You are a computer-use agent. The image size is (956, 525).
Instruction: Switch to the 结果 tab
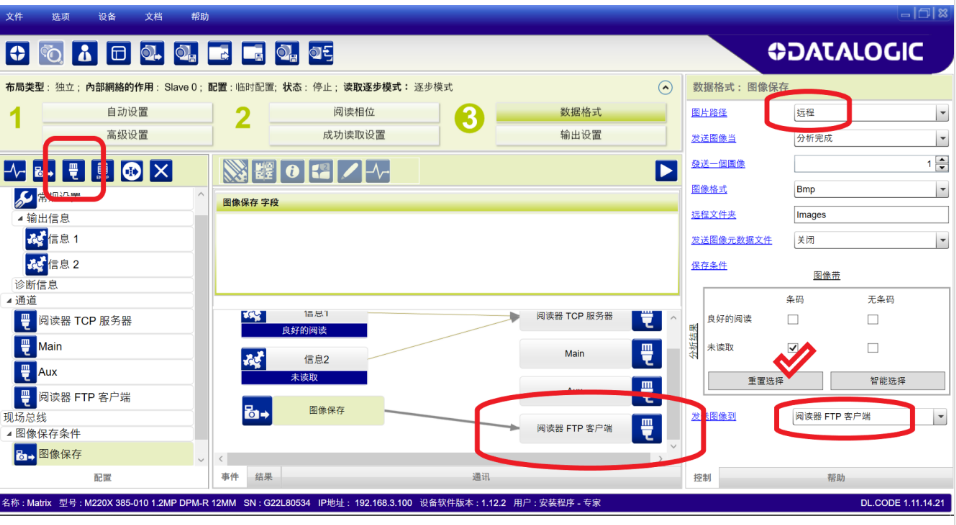[264, 478]
